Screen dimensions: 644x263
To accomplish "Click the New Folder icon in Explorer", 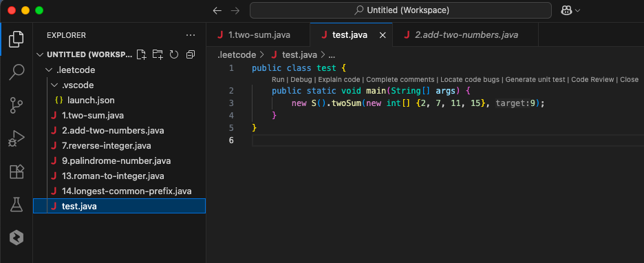I will pyautogui.click(x=158, y=54).
